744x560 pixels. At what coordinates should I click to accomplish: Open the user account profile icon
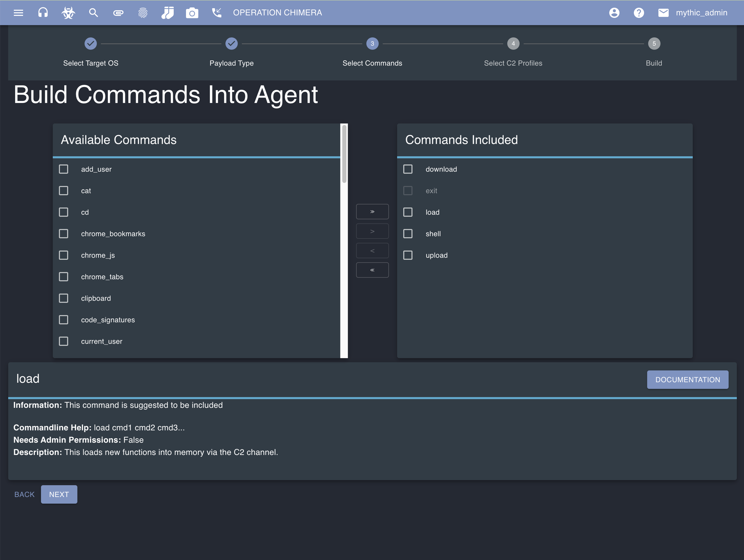pos(614,13)
